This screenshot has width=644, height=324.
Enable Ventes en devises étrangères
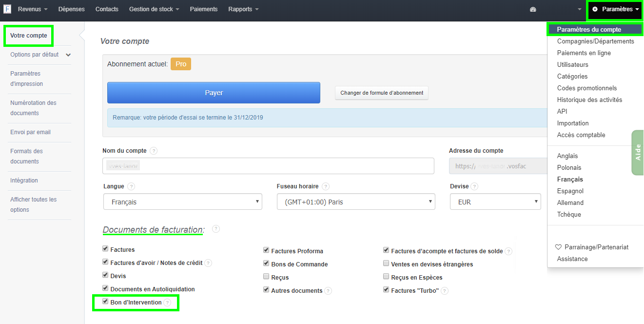click(x=386, y=264)
